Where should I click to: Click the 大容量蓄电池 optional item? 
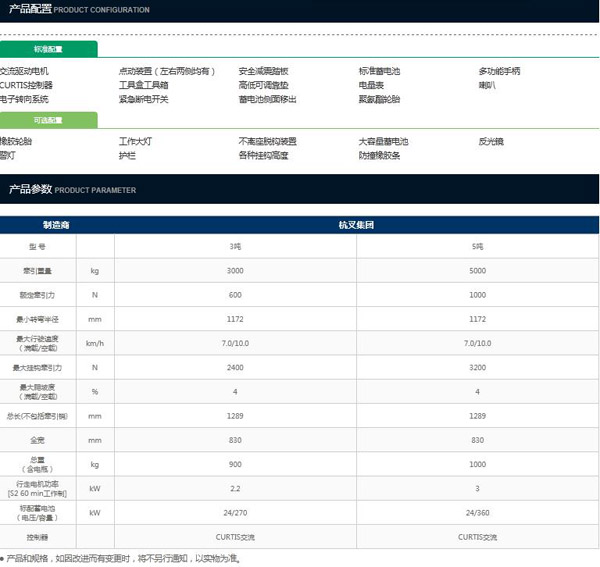384,141
